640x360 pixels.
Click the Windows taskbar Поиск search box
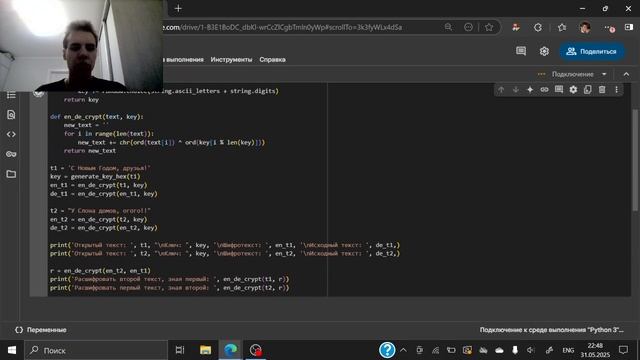96,350
